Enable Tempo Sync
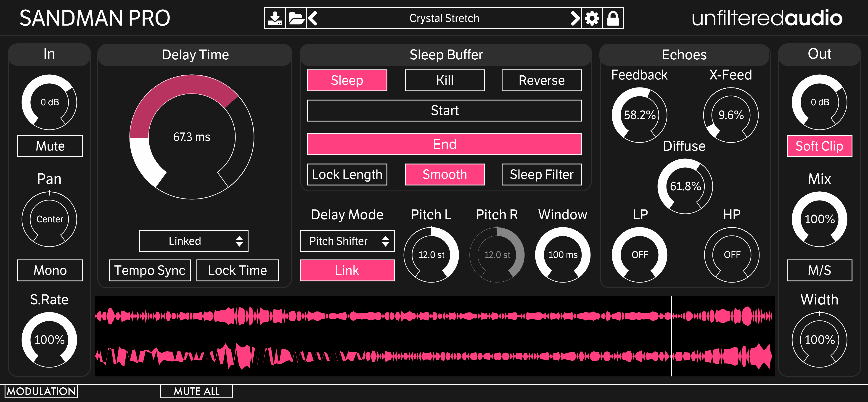 coord(150,270)
